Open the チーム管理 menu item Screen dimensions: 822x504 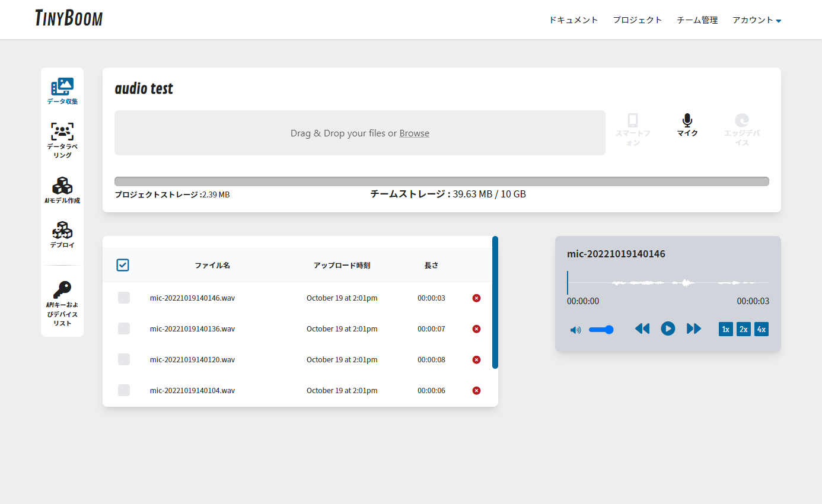click(x=697, y=20)
